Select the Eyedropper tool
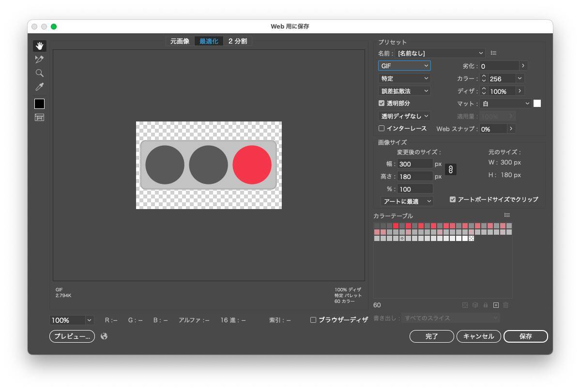Viewport: 581px width, 392px height. 40,87
